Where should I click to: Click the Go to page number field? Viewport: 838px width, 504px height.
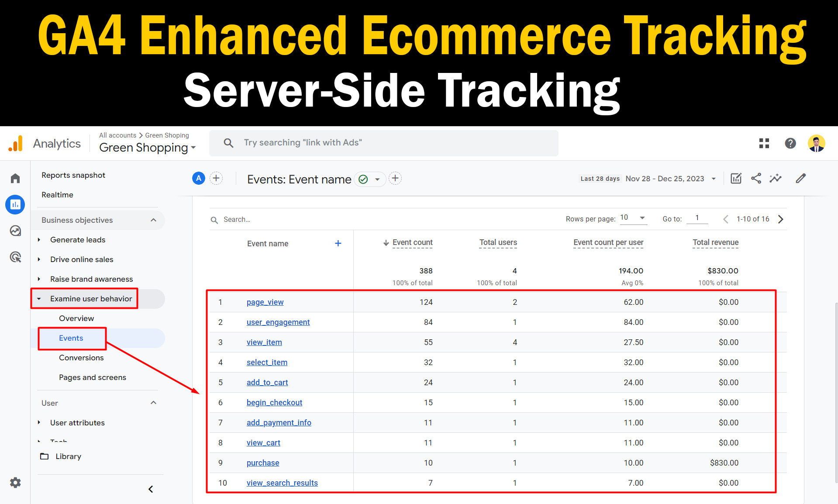click(x=697, y=217)
